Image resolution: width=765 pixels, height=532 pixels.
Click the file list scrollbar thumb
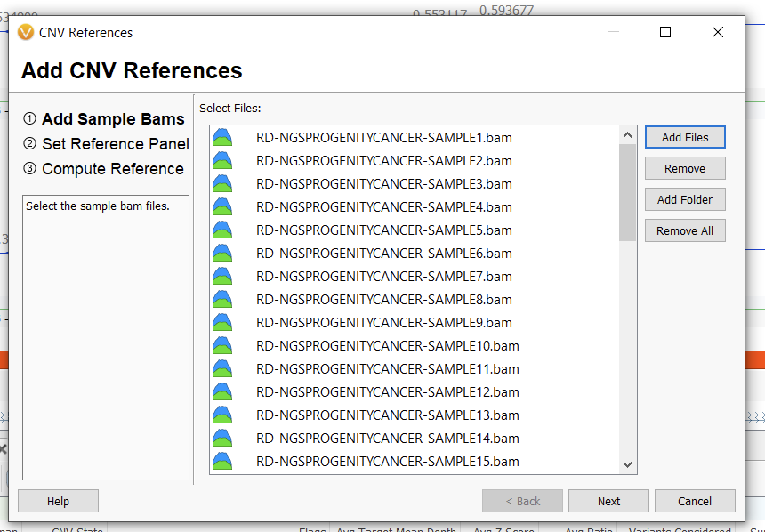click(626, 187)
